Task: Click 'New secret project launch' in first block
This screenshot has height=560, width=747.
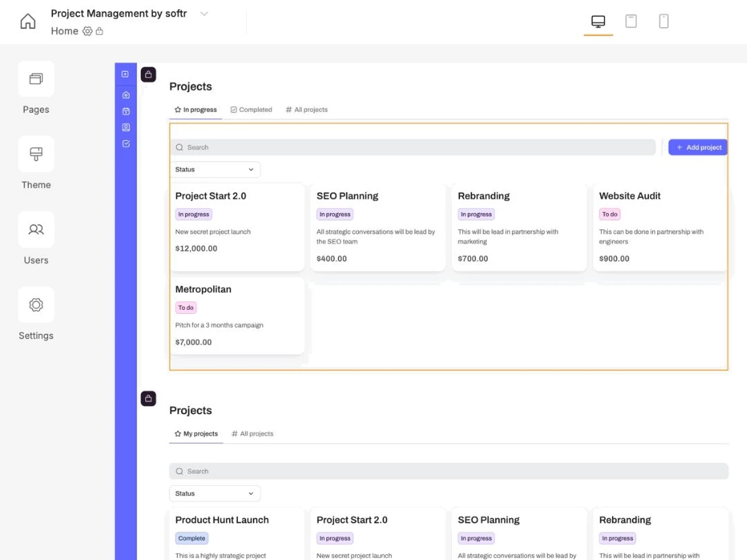Action: pyautogui.click(x=213, y=232)
